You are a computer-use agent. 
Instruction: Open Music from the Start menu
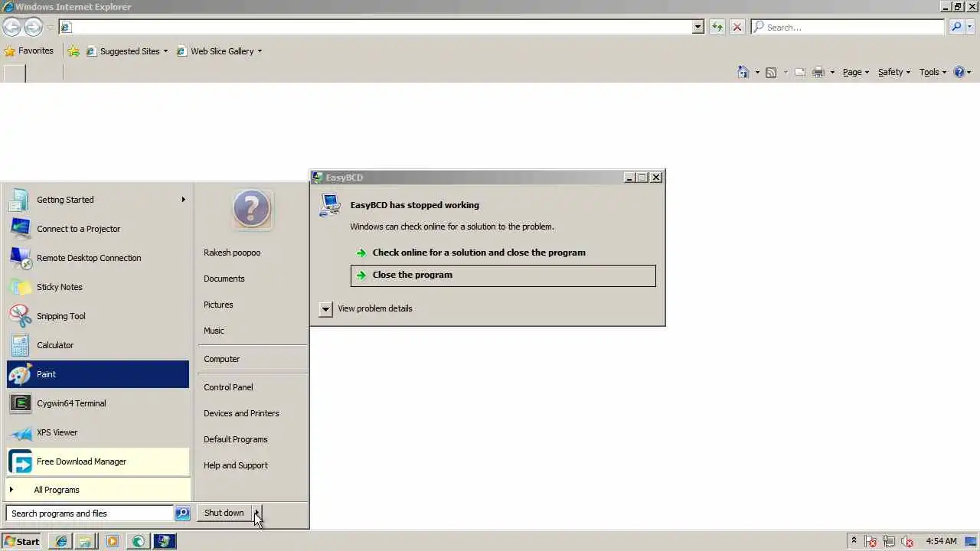click(x=214, y=331)
